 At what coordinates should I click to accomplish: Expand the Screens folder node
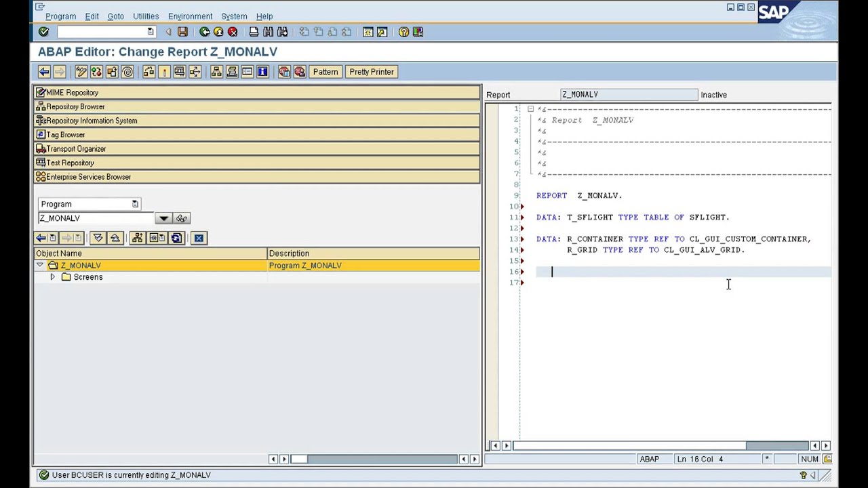pyautogui.click(x=53, y=277)
